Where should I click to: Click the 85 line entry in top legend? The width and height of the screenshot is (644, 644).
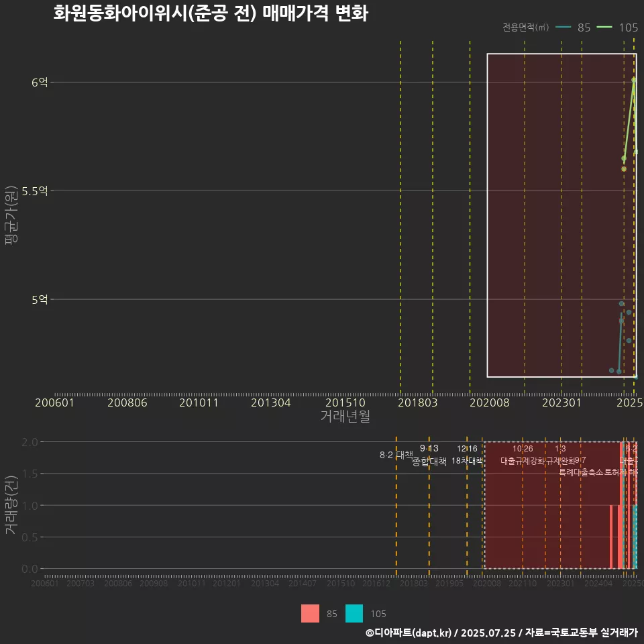pyautogui.click(x=573, y=28)
